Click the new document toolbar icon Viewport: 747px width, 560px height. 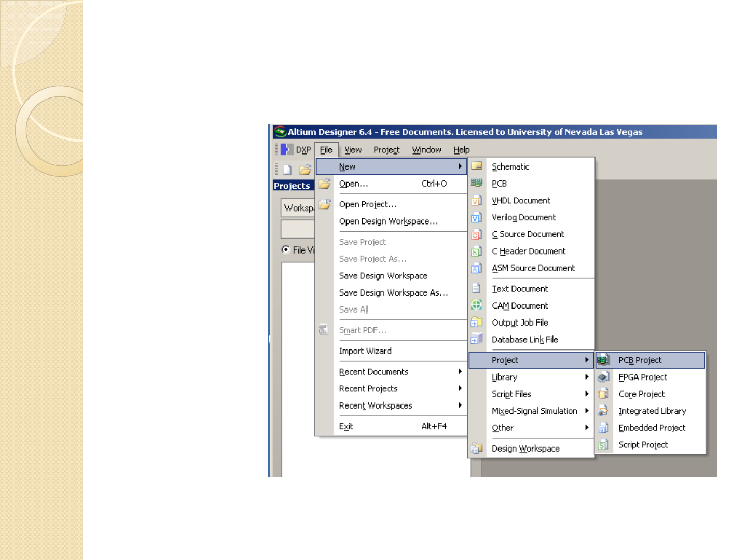coord(287,170)
